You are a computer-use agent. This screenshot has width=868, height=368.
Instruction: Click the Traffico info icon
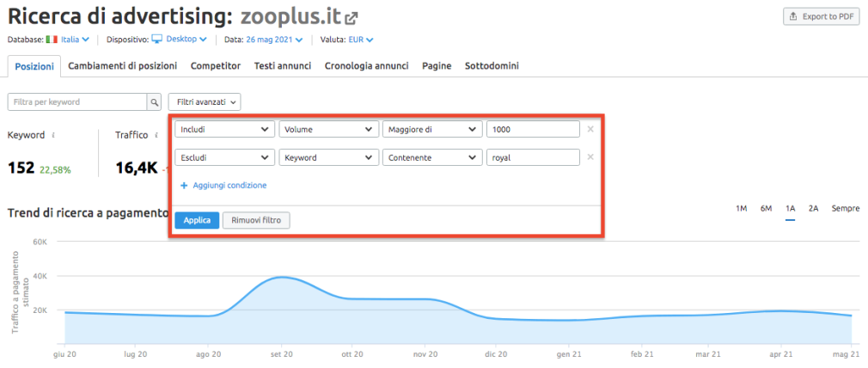[x=156, y=135]
